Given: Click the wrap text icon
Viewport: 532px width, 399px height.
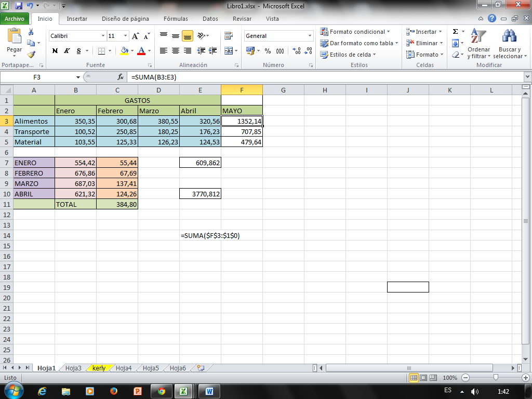Looking at the screenshot, I should pos(228,36).
